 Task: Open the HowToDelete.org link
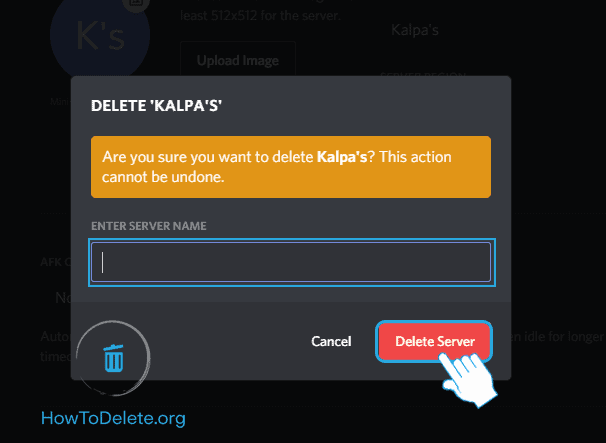pos(113,419)
